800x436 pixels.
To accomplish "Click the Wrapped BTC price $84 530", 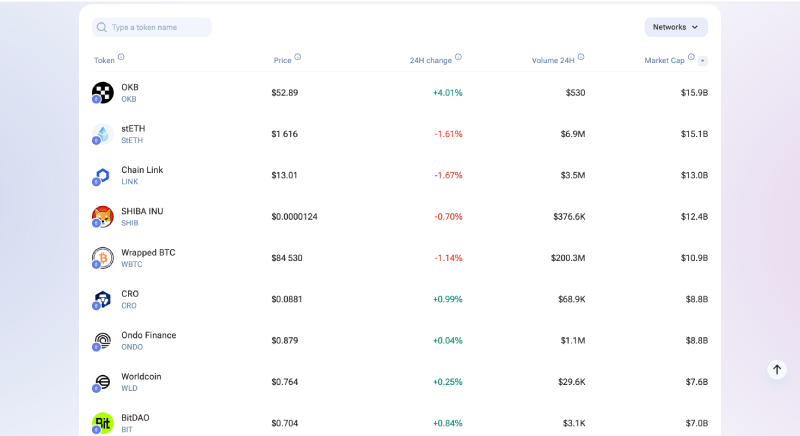I will (287, 258).
